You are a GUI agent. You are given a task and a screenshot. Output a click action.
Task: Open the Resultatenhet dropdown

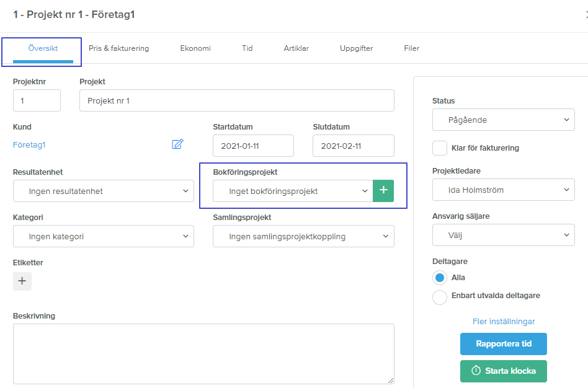104,191
